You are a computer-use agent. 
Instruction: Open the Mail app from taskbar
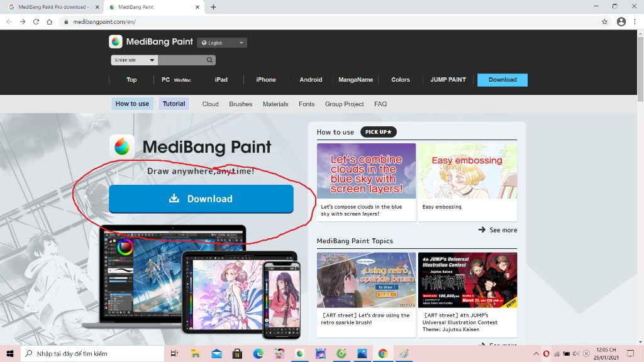pos(216,353)
